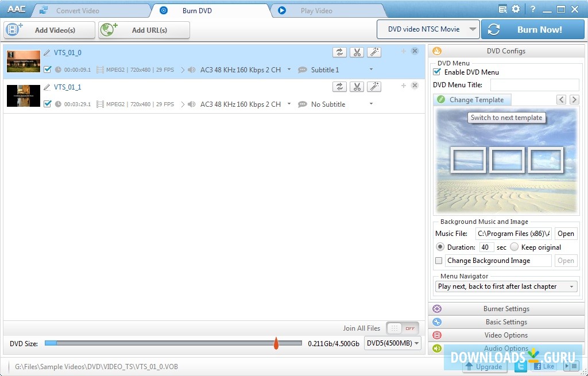Image resolution: width=588 pixels, height=376 pixels.
Task: Click the Upgrade button
Action: point(485,367)
